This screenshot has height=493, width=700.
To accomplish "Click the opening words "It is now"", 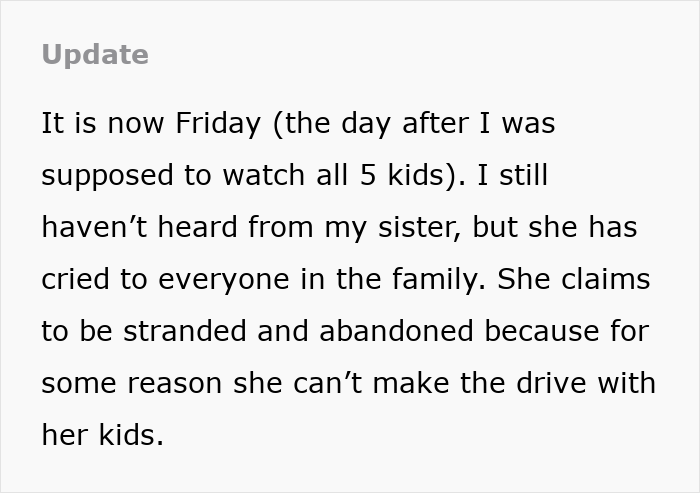I will click(103, 123).
